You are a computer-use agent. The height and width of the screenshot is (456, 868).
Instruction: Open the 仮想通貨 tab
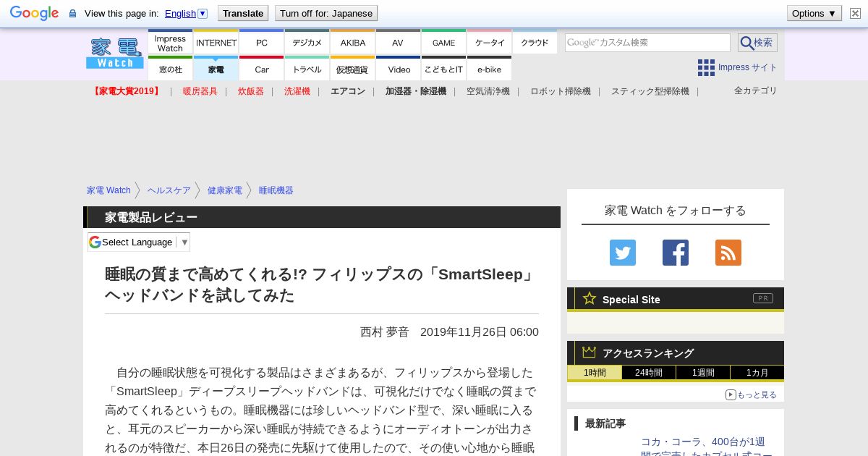[352, 69]
